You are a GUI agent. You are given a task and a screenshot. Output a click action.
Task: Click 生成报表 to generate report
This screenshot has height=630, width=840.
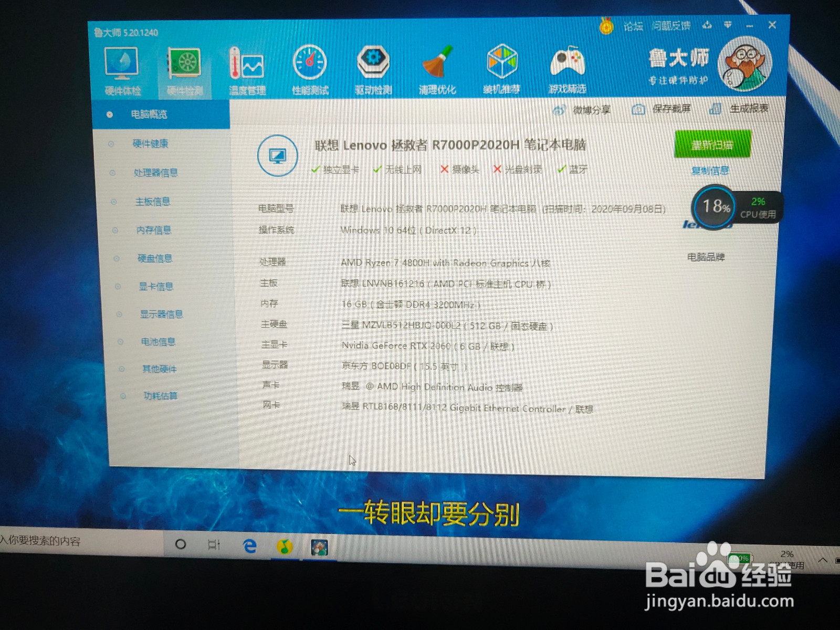tap(738, 109)
